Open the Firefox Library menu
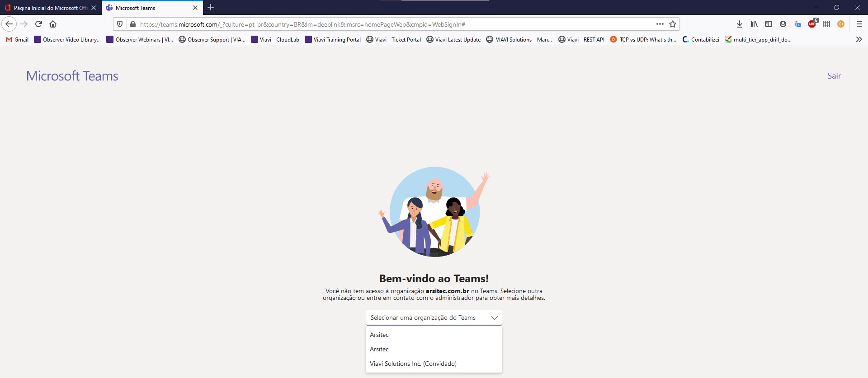 pyautogui.click(x=754, y=24)
